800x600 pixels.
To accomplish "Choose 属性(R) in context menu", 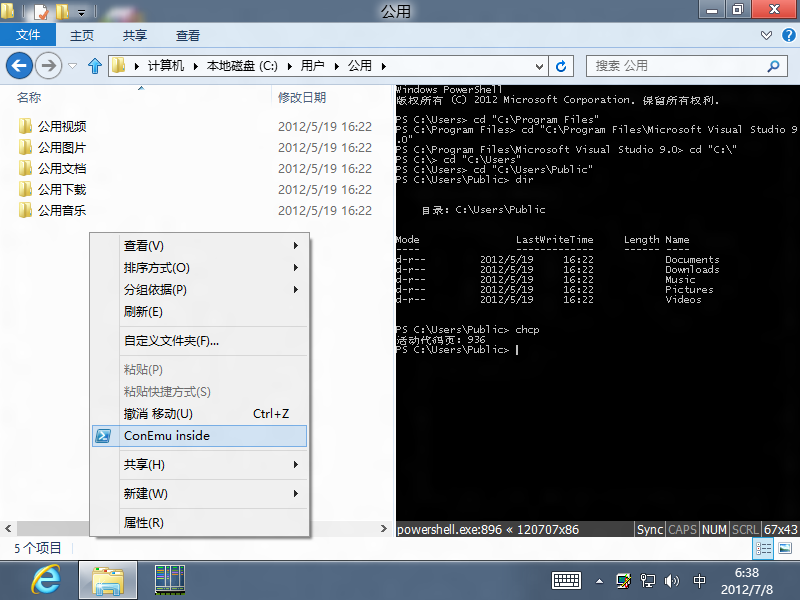I will pyautogui.click(x=199, y=522).
